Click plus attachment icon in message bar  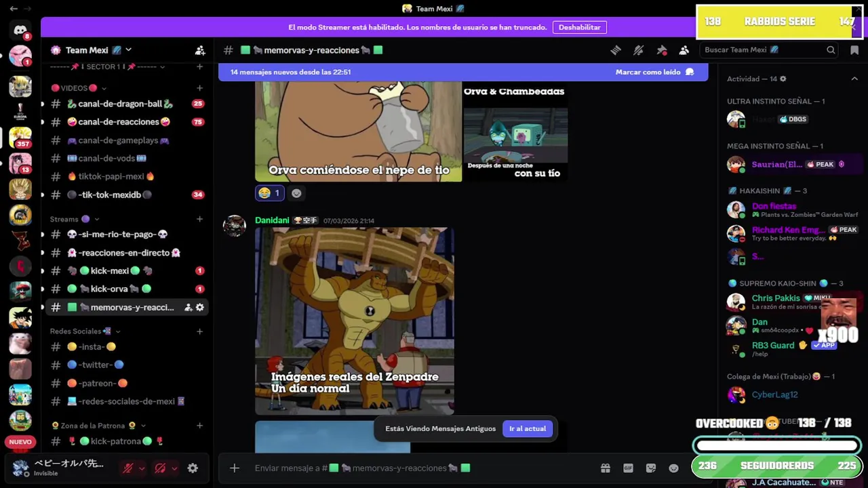[x=235, y=468]
